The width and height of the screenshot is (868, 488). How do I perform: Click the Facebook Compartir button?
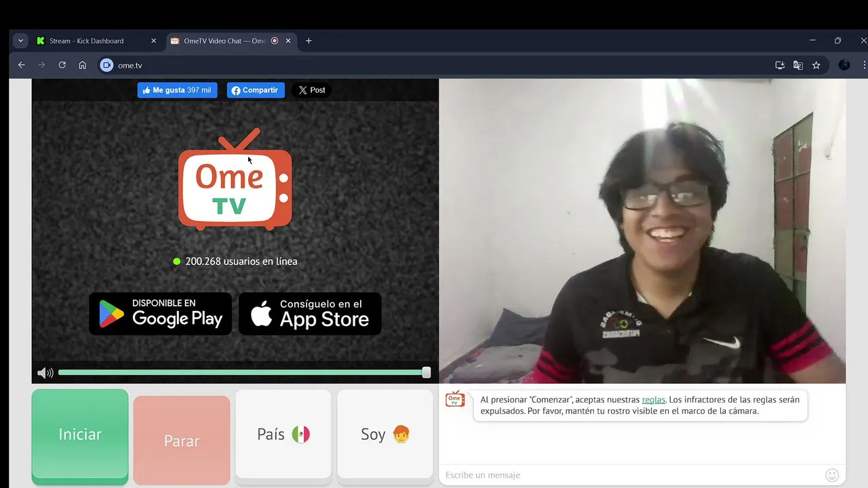[x=256, y=90]
